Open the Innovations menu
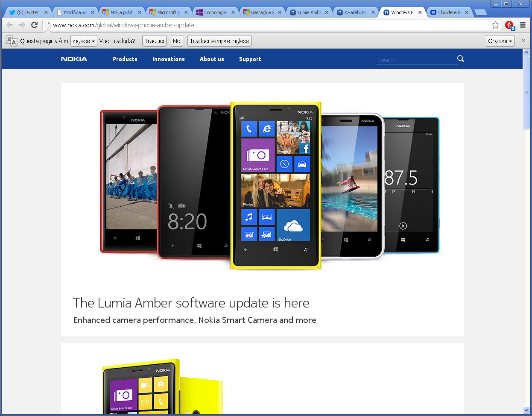532x416 pixels. (169, 59)
